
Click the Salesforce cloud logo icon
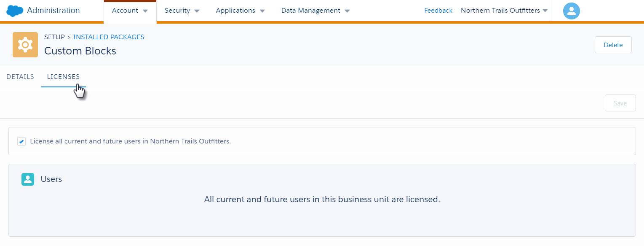tap(15, 11)
